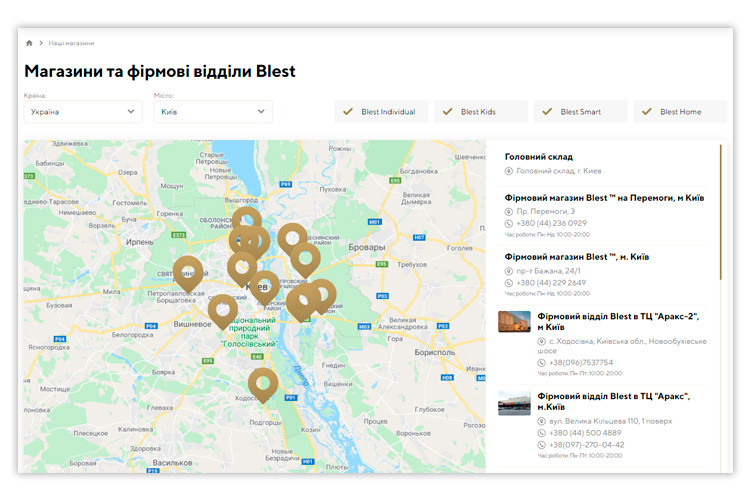Open the Країна dropdown showing Україна

[83, 111]
